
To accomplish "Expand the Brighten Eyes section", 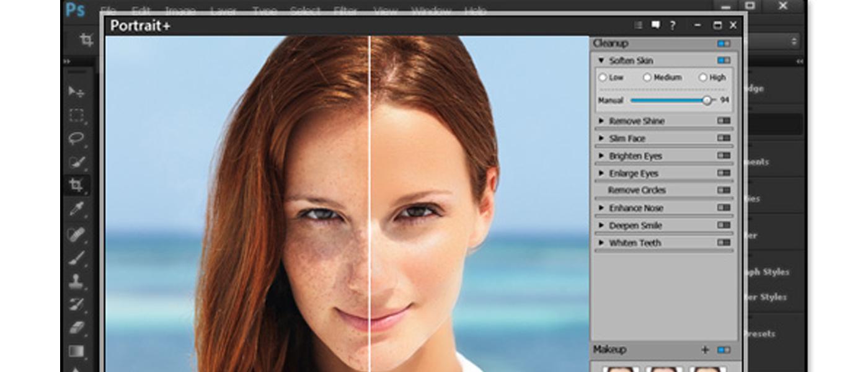I will coord(601,156).
